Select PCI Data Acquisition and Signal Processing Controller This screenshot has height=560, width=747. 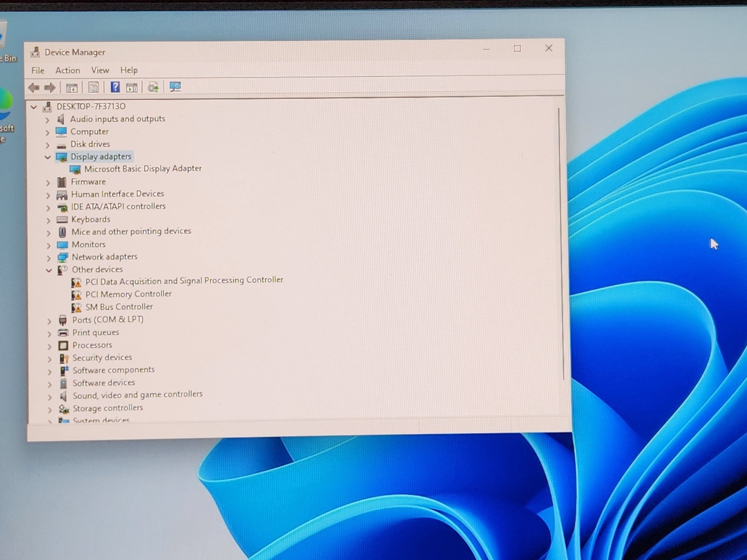(184, 280)
